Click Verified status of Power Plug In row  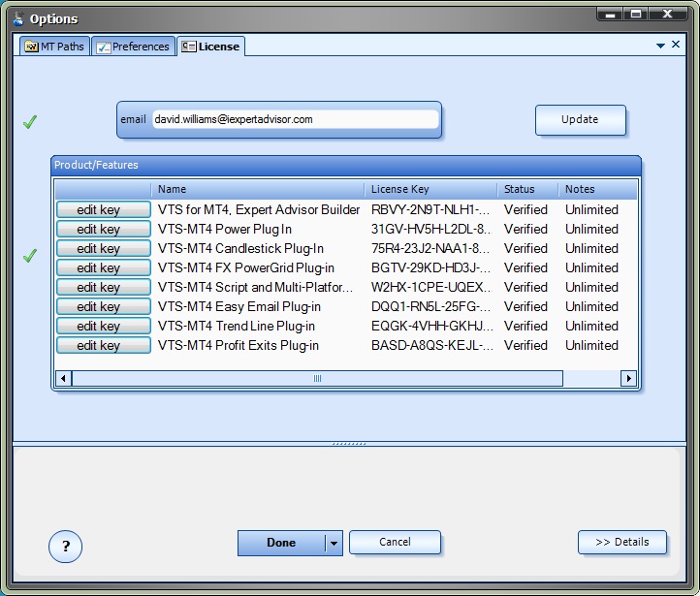click(x=525, y=229)
